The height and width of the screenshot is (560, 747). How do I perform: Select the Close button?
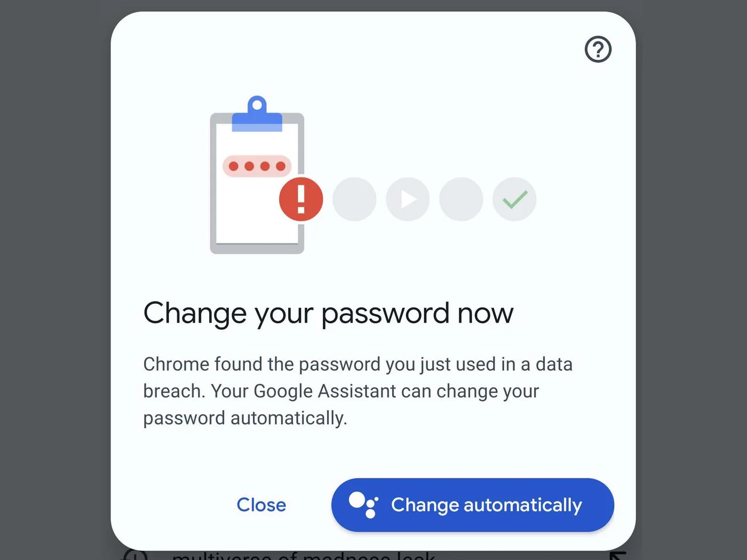click(x=261, y=505)
